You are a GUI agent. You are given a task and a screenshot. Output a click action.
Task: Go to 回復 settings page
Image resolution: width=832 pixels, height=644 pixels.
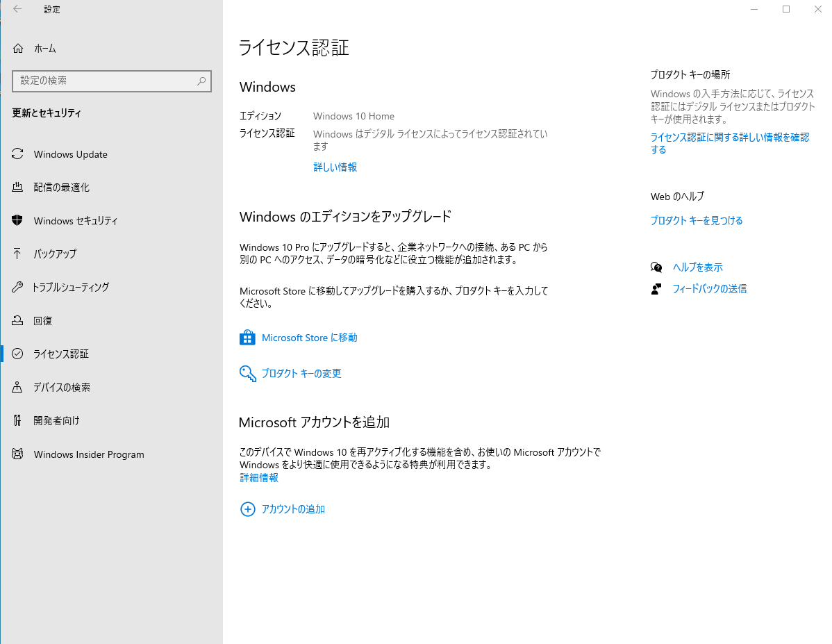pos(43,321)
